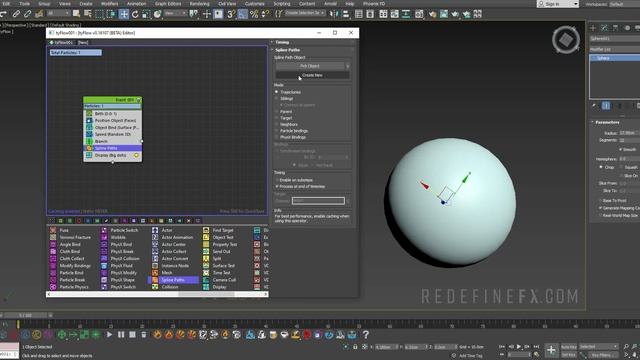
Task: Open the Create Selection Set dropdown
Action: click(305, 13)
